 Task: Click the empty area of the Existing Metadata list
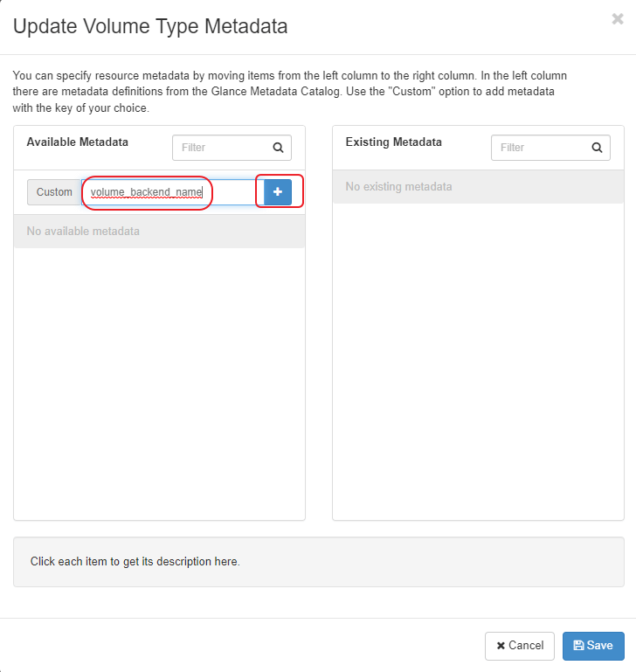pyautogui.click(x=478, y=358)
